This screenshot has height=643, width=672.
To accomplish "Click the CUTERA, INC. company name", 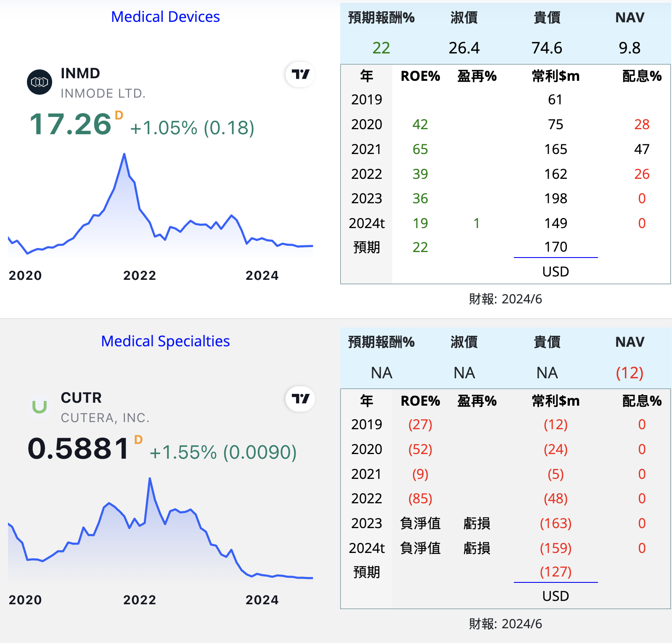I will point(105,418).
